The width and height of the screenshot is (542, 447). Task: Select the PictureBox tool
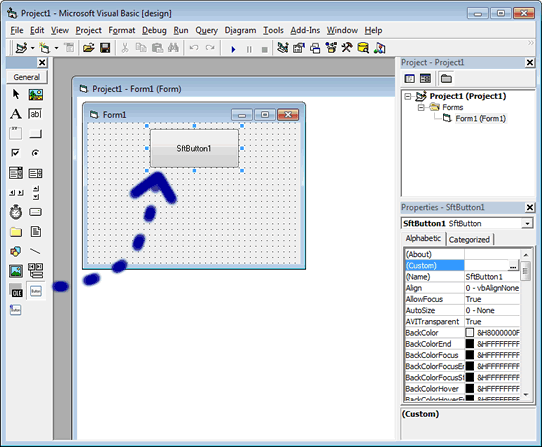[36, 94]
